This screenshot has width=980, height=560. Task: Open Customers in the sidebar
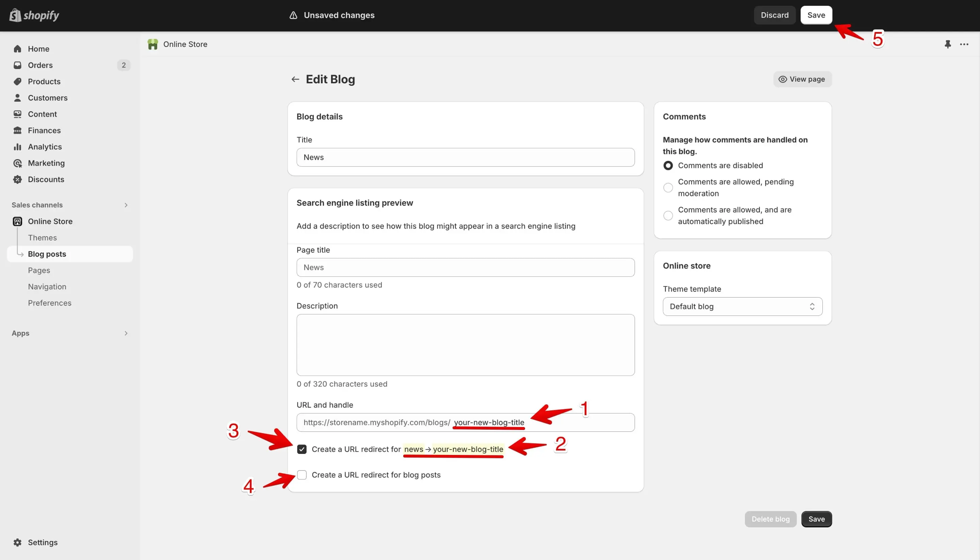[48, 98]
